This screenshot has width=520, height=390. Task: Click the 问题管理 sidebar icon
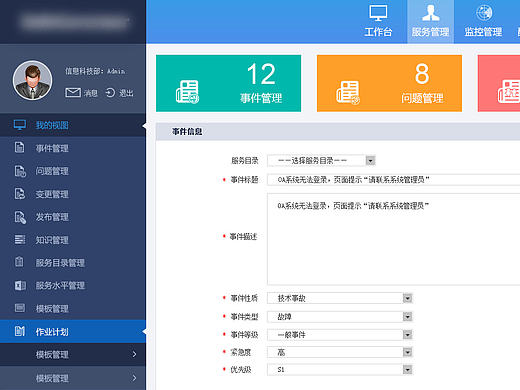[x=20, y=171]
